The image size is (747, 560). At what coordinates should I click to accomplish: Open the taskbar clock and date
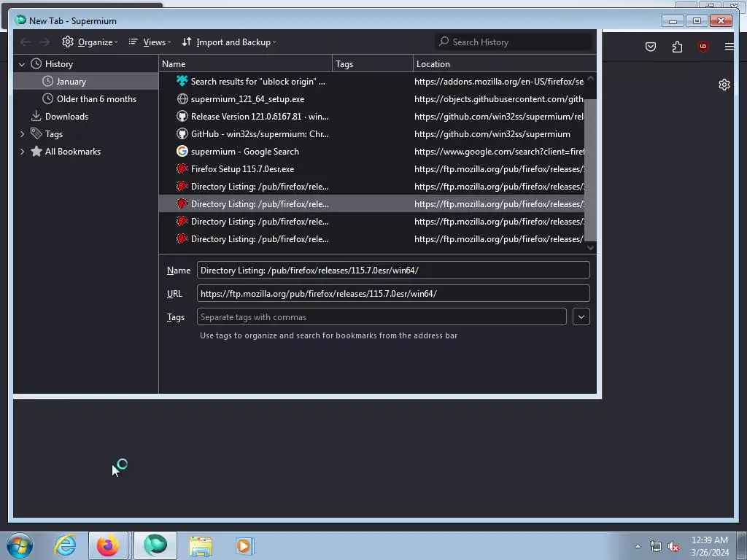710,546
